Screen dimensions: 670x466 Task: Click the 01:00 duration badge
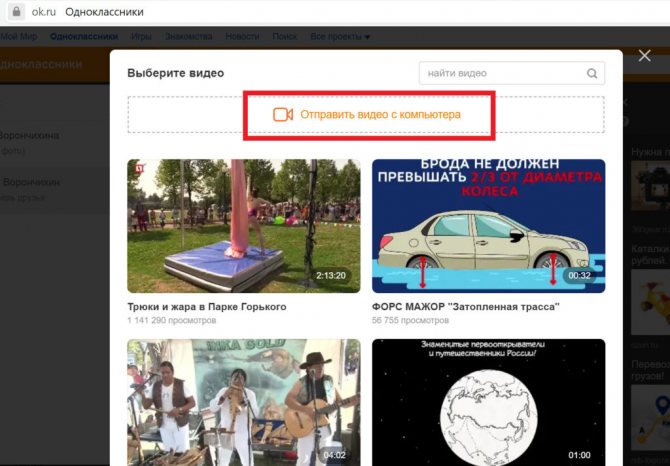[x=579, y=455]
